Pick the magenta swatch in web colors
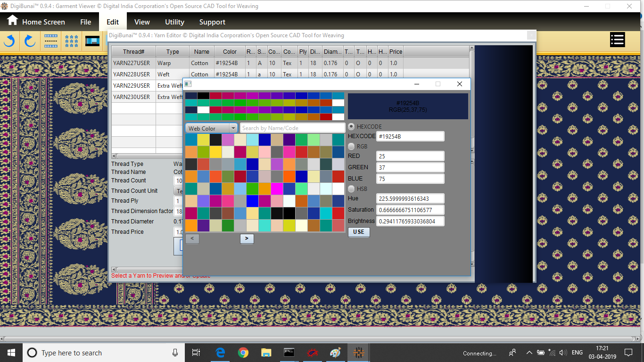Viewport: 644px width, 362px height. pos(277,189)
